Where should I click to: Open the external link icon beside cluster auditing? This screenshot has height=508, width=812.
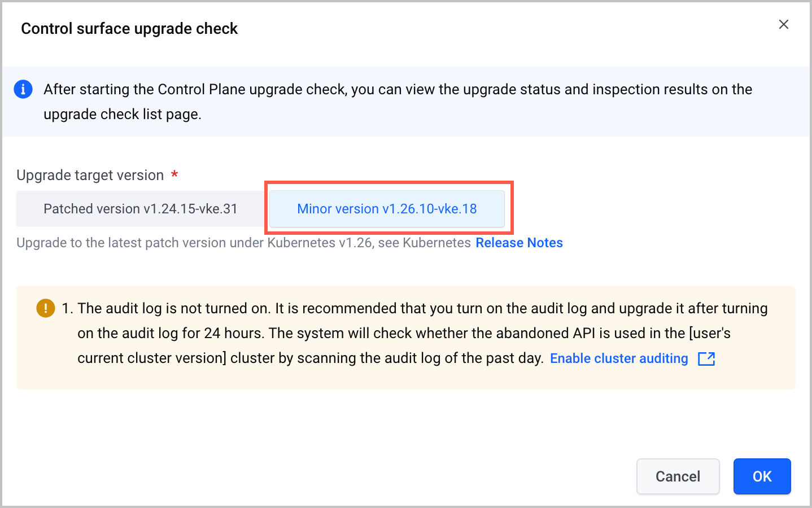[x=706, y=358]
